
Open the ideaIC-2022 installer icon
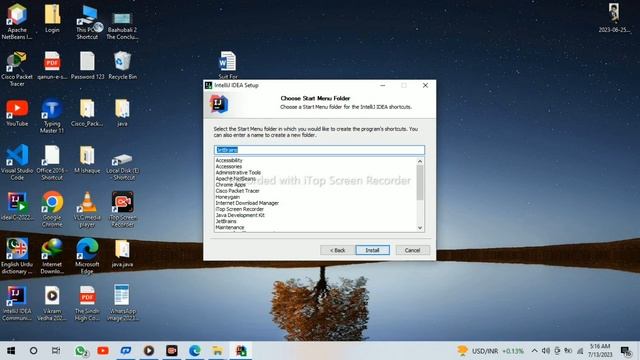pyautogui.click(x=17, y=206)
